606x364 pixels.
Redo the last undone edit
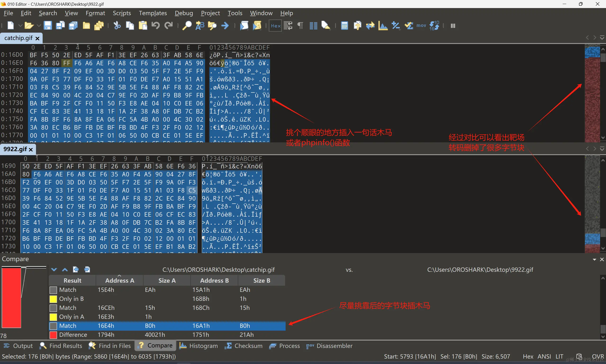click(x=168, y=26)
